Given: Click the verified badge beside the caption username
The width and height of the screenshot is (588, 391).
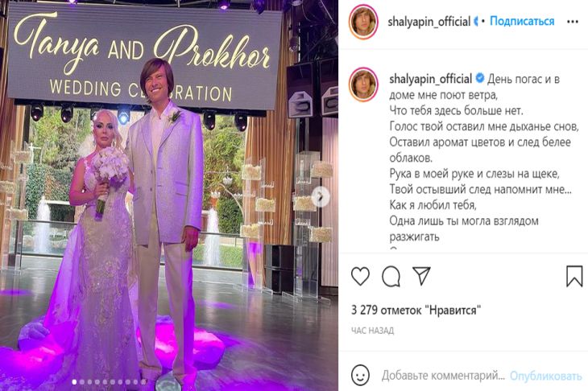Looking at the screenshot, I should pyautogui.click(x=480, y=78).
